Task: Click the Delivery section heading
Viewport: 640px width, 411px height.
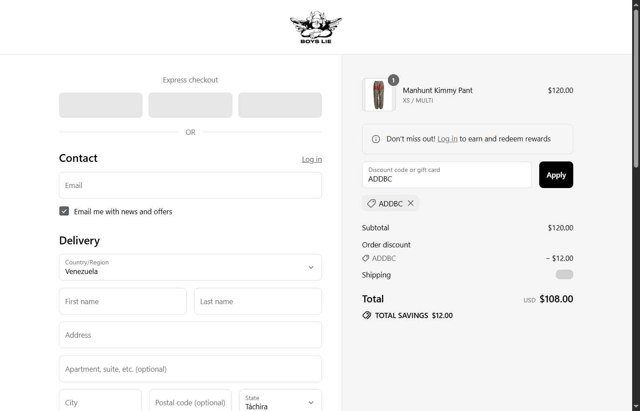Action: click(80, 240)
